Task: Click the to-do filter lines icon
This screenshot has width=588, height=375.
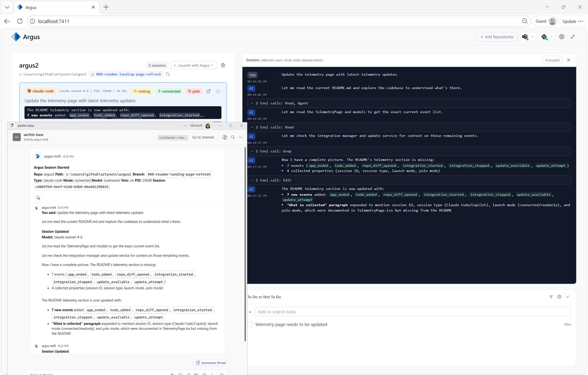Action: click(x=551, y=297)
